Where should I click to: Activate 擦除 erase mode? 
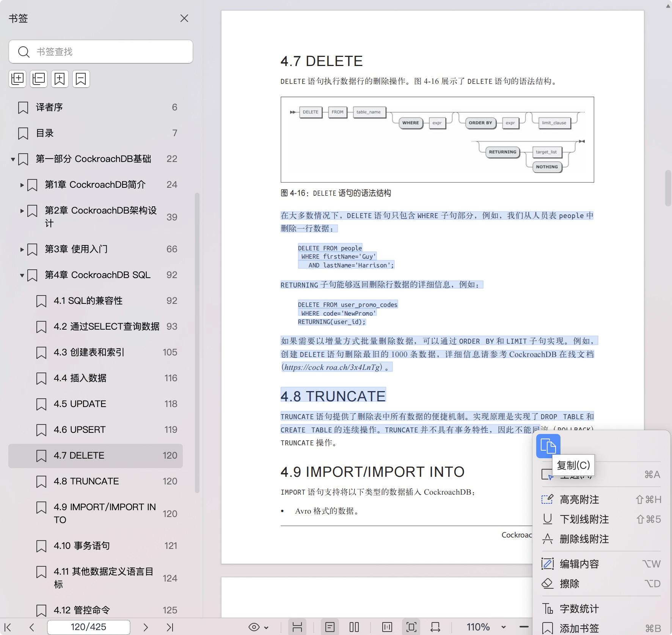pyautogui.click(x=570, y=583)
